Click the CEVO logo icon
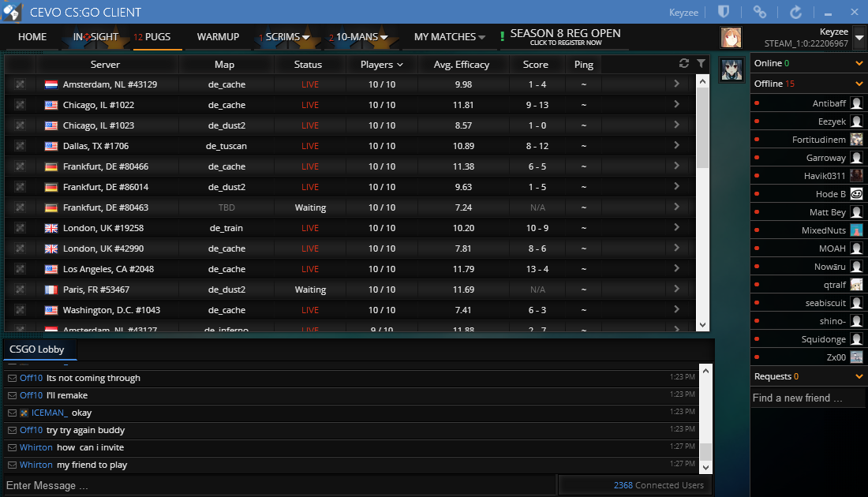This screenshot has height=497, width=868. tap(12, 12)
